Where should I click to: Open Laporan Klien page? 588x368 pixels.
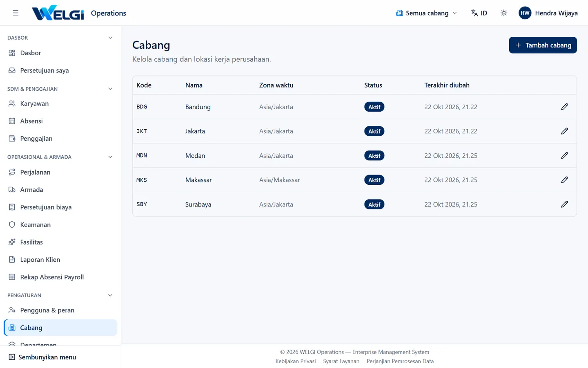[x=60, y=260]
